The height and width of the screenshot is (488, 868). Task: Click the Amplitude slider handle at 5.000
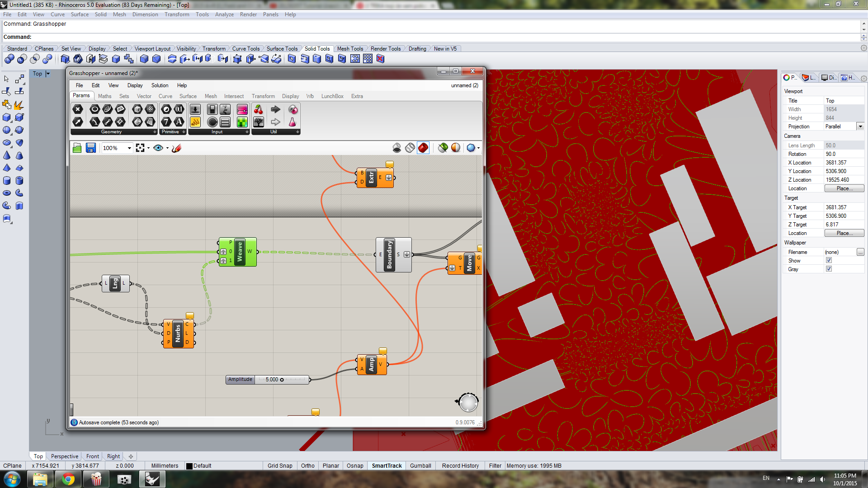click(x=282, y=380)
